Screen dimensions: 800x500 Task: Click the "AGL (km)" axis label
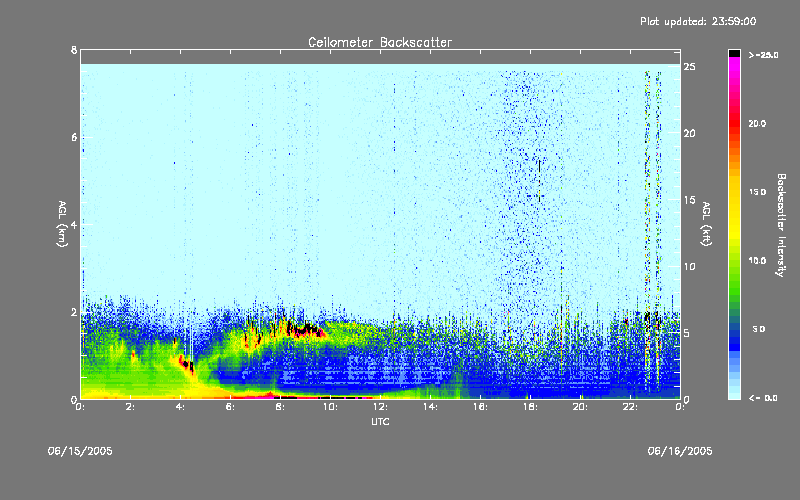tap(62, 224)
